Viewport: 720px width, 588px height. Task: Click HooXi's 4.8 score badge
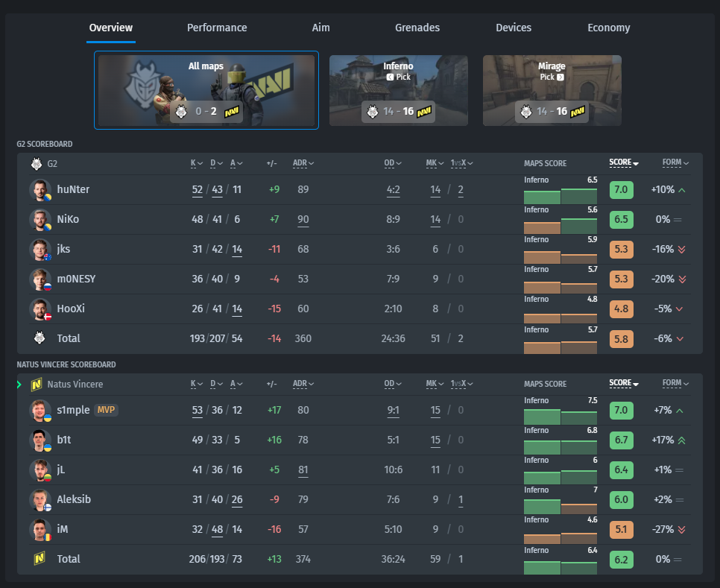click(x=622, y=309)
